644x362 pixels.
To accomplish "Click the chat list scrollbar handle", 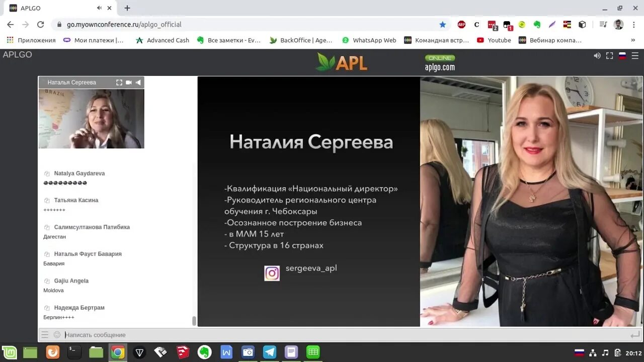I will point(194,321).
